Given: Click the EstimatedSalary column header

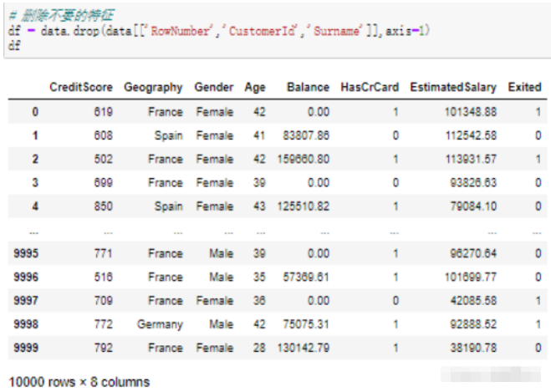Looking at the screenshot, I should [453, 88].
